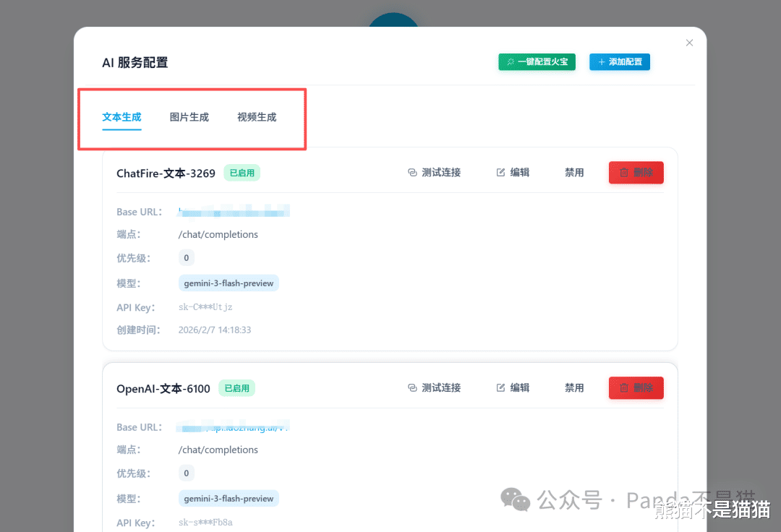This screenshot has height=532, width=781.
Task: Edit the OpenAI-文本-6100 configuration
Action: tap(513, 387)
